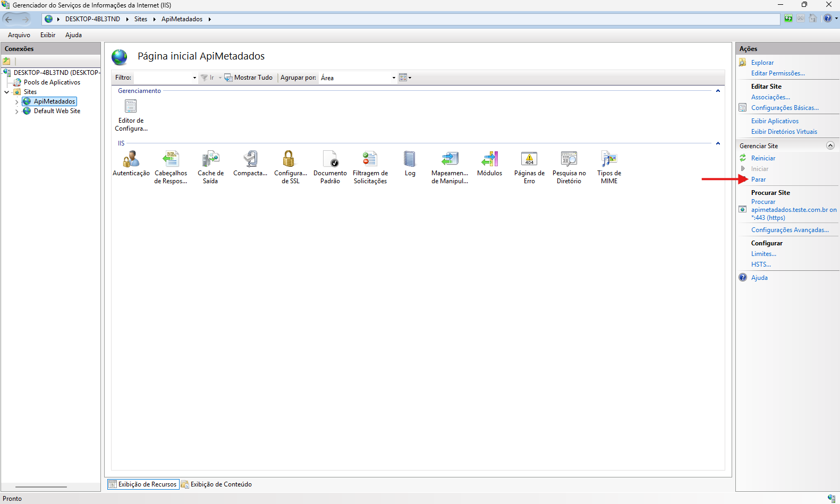Open the Log feature icon
This screenshot has height=504, width=840.
click(410, 159)
